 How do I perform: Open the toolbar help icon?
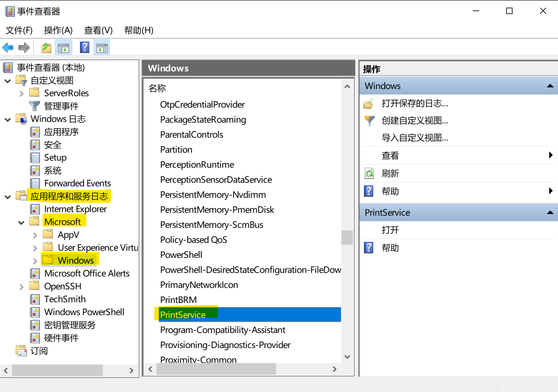pos(84,48)
